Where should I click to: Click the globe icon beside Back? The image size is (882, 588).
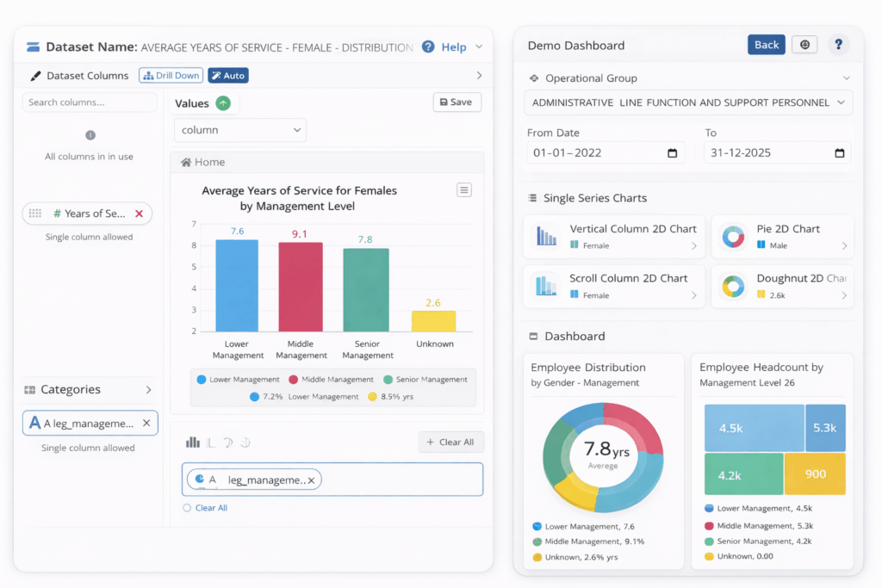pos(804,45)
